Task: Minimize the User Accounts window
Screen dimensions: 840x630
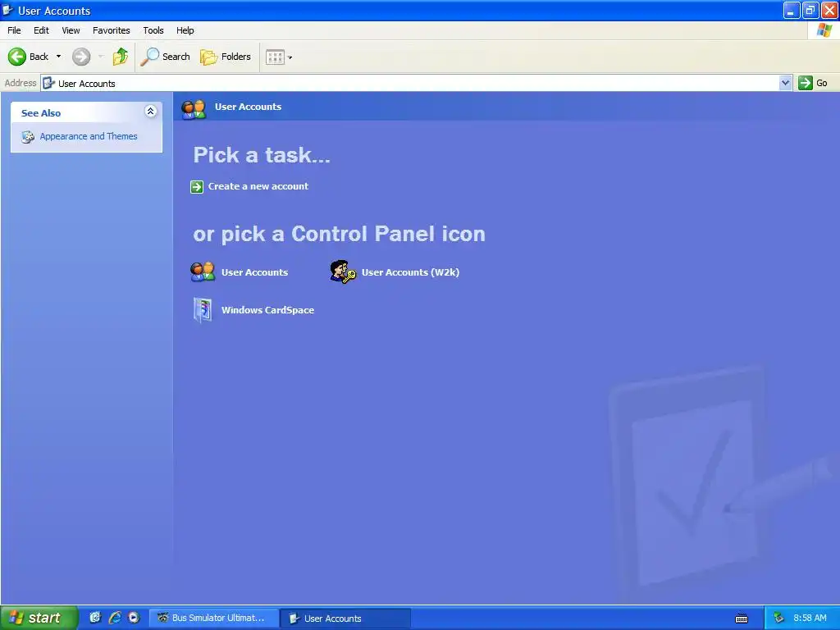Action: click(792, 10)
